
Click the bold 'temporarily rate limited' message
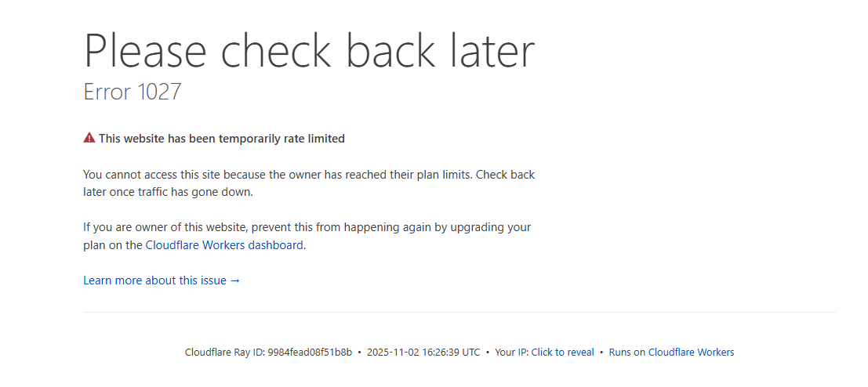(222, 139)
